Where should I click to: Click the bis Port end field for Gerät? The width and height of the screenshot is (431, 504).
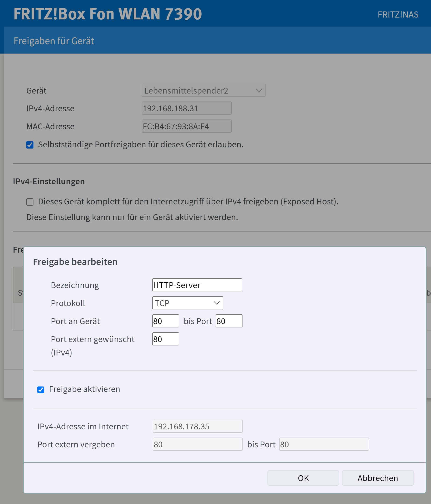click(x=229, y=321)
